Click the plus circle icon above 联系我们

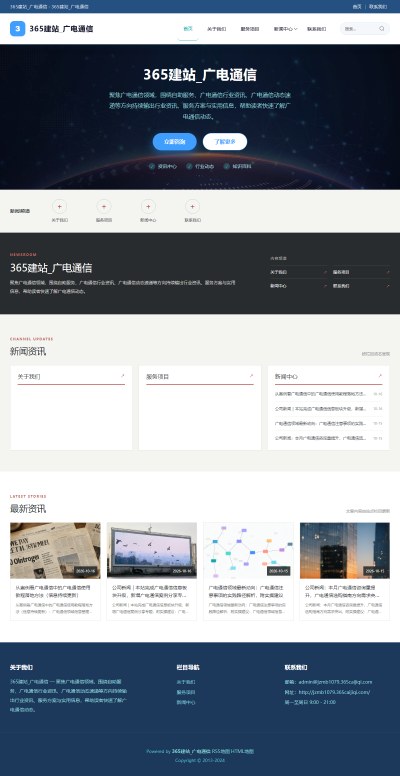[193, 206]
